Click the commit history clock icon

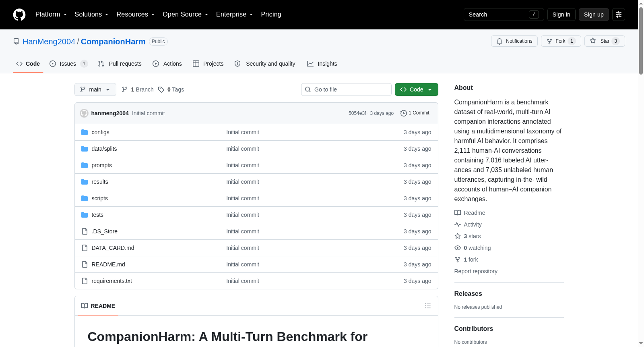point(404,113)
